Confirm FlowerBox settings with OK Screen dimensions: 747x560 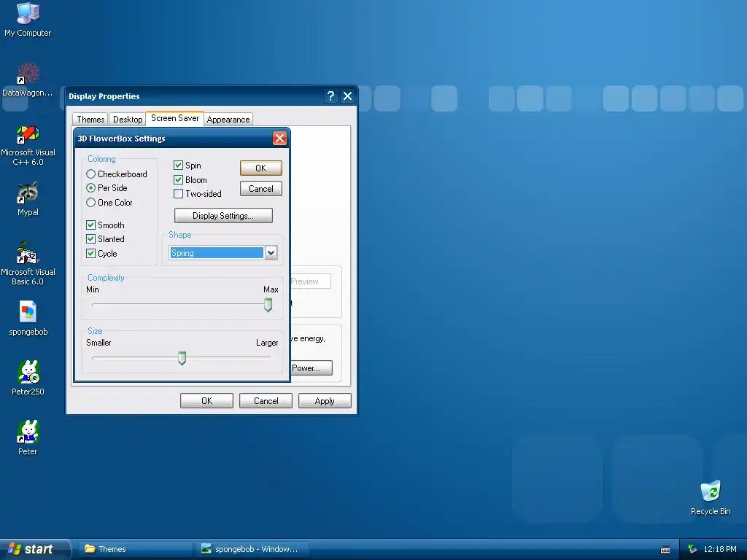click(x=261, y=168)
